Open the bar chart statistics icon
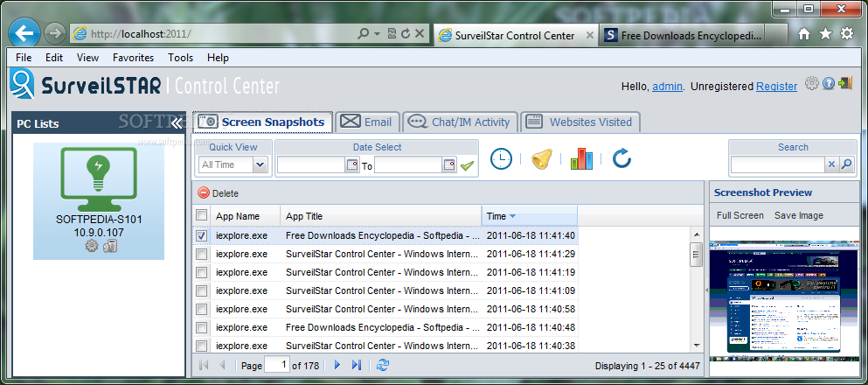The width and height of the screenshot is (868, 385). tap(582, 159)
